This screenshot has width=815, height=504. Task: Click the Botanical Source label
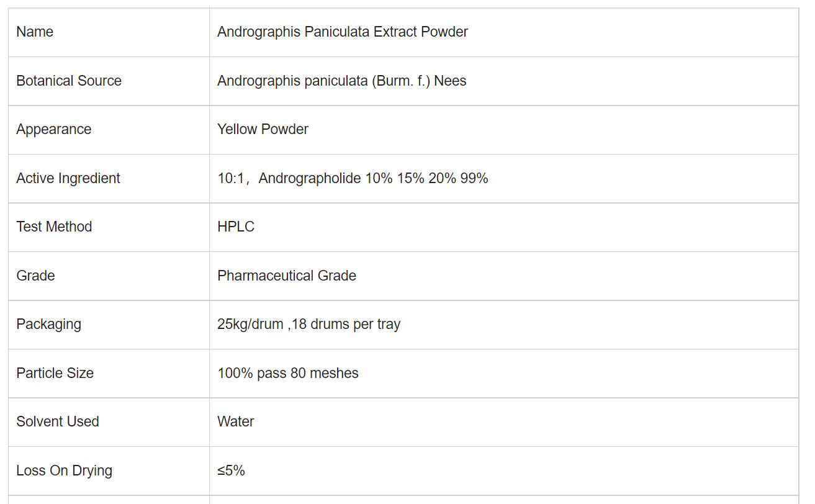click(x=69, y=81)
